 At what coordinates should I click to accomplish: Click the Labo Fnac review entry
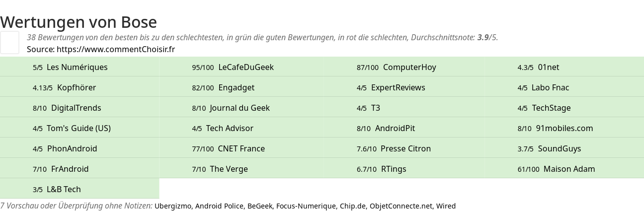pyautogui.click(x=564, y=87)
